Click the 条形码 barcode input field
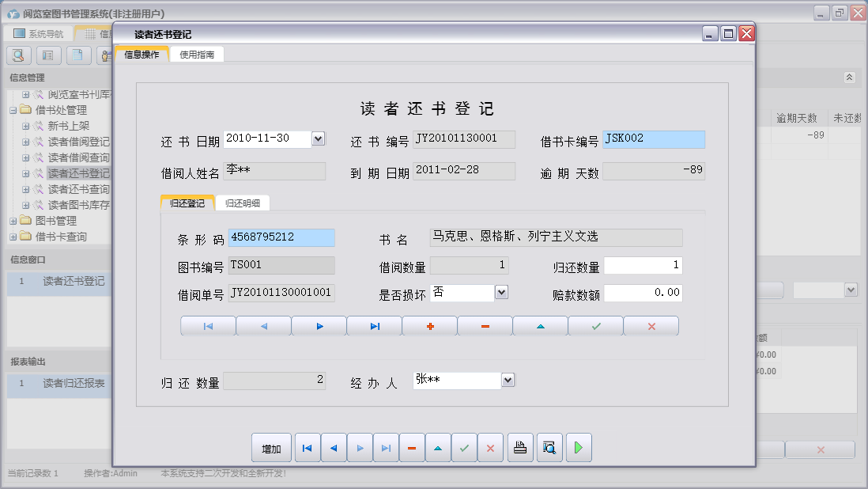Image resolution: width=868 pixels, height=489 pixels. (281, 237)
